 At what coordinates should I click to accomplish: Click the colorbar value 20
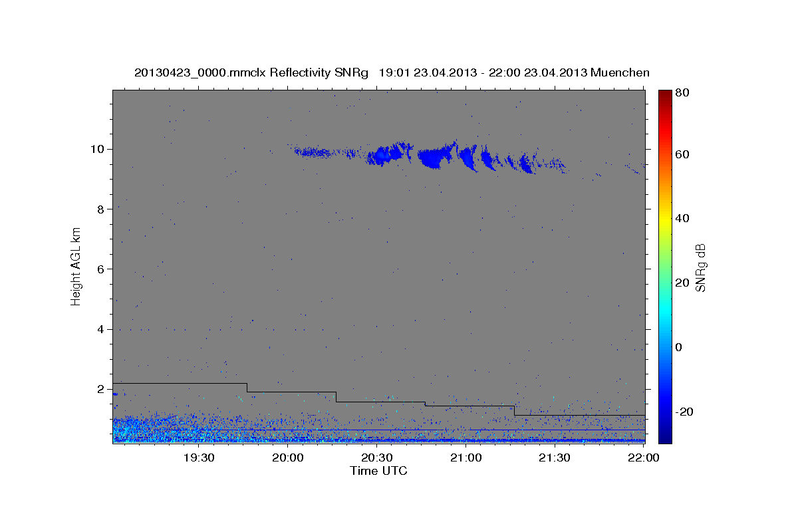pyautogui.click(x=682, y=283)
